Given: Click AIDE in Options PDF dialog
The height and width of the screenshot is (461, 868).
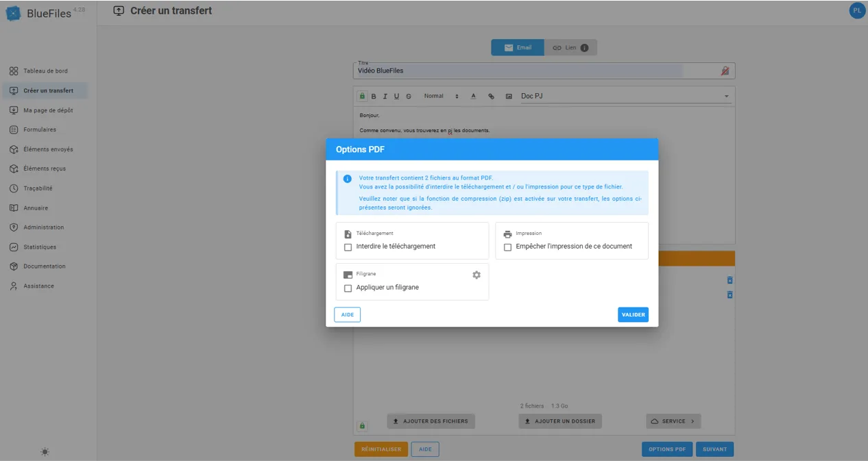Looking at the screenshot, I should coord(348,314).
